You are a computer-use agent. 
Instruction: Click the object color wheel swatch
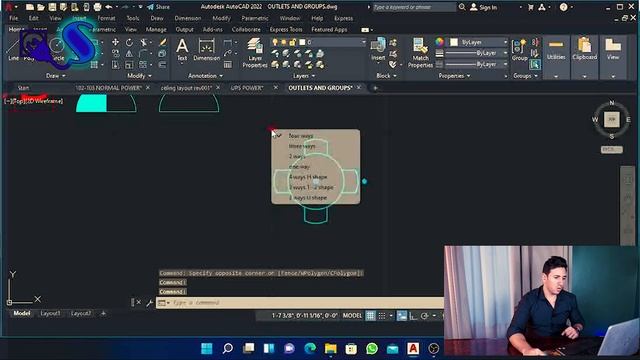coord(439,42)
